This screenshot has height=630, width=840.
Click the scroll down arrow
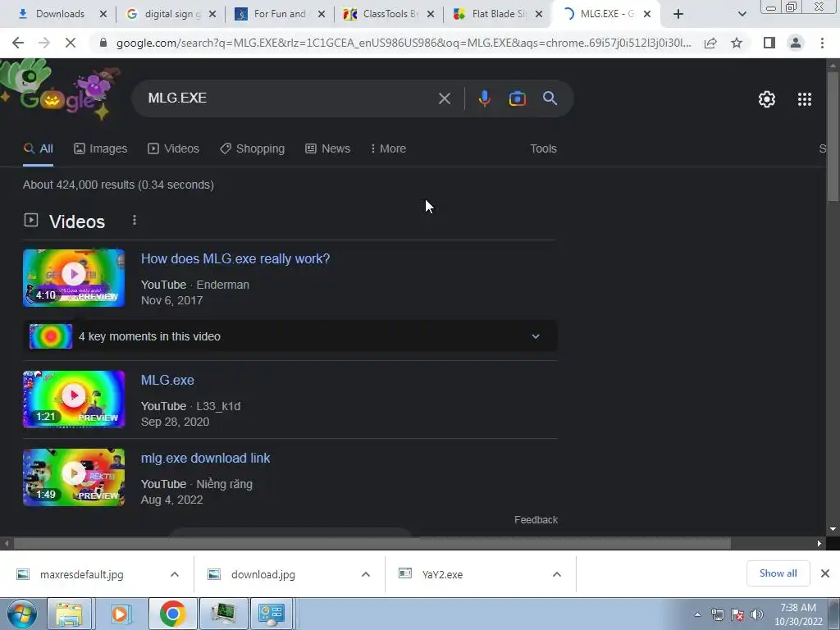pos(833,530)
